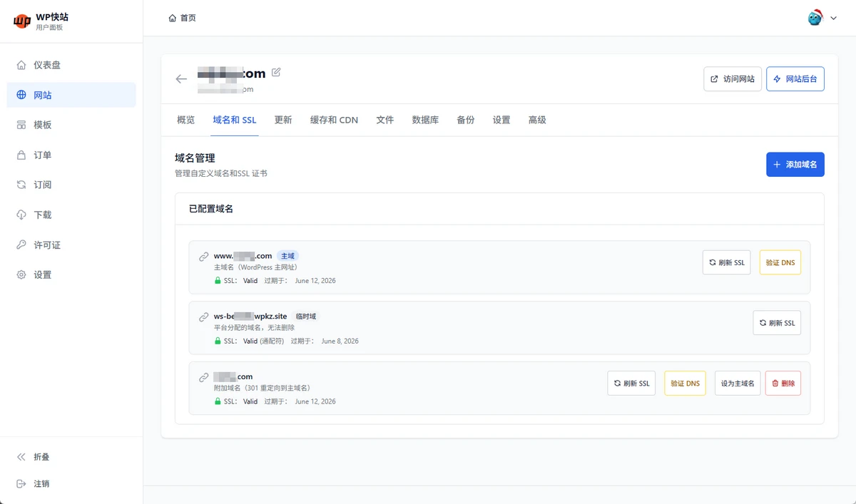The width and height of the screenshot is (856, 504).
Task: Expand the user avatar dropdown menu
Action: pos(822,18)
